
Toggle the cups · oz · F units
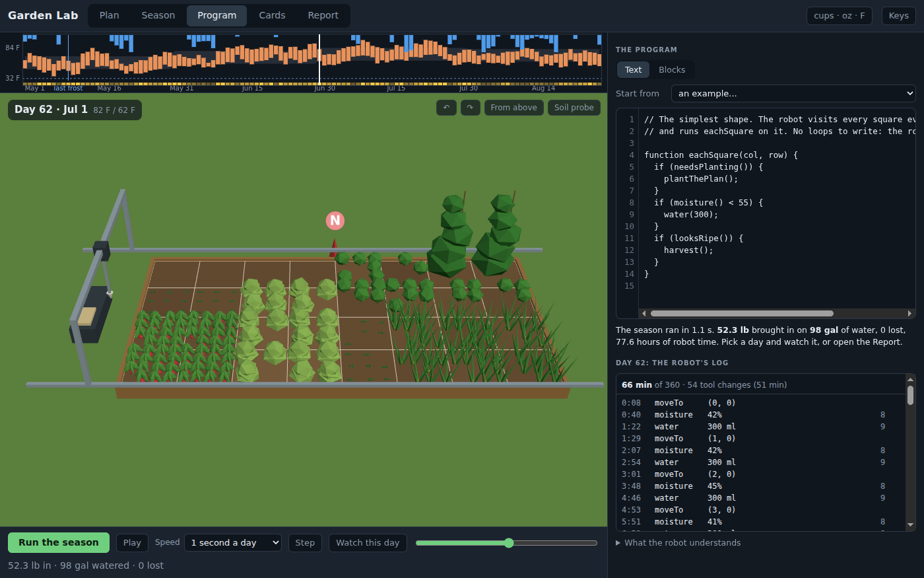coord(839,15)
